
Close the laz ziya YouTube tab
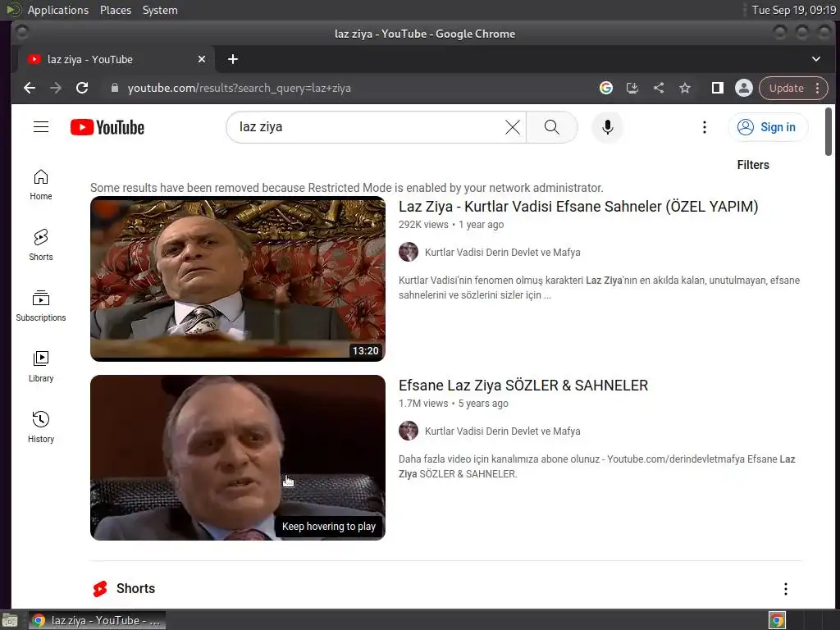[202, 59]
